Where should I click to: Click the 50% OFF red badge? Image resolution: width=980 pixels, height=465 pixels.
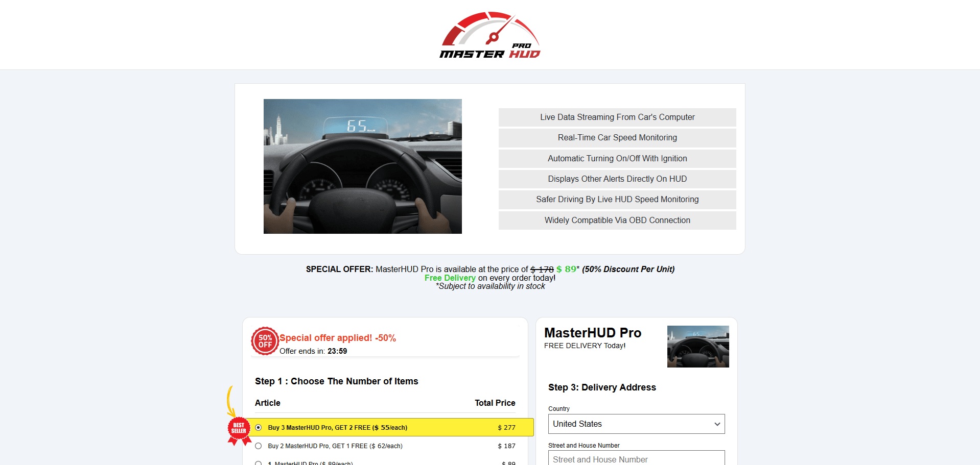(x=265, y=341)
